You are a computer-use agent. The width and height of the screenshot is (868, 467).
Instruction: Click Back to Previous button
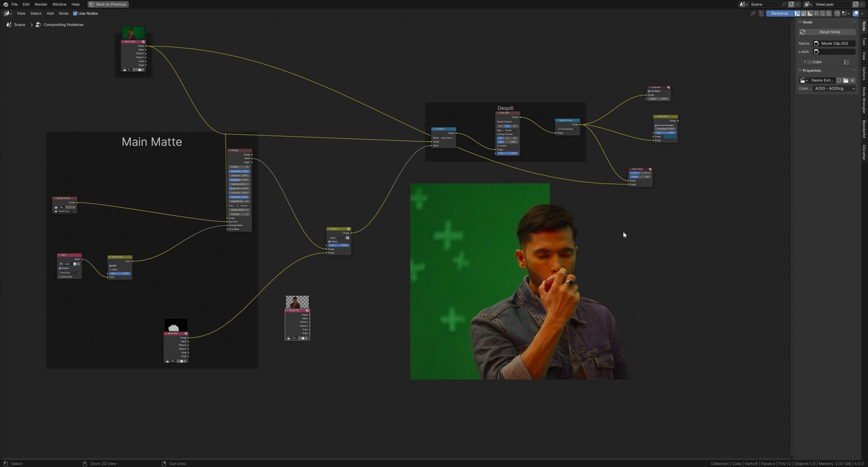108,4
